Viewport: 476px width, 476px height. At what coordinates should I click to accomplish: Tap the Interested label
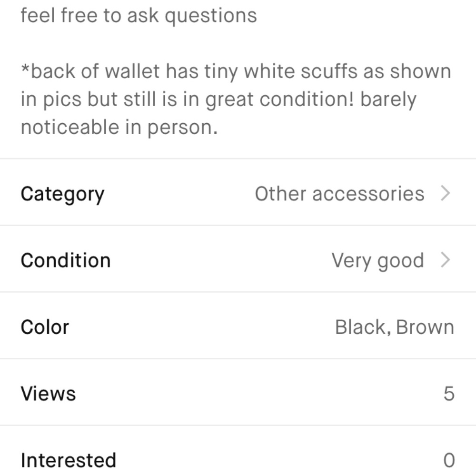coord(68,460)
